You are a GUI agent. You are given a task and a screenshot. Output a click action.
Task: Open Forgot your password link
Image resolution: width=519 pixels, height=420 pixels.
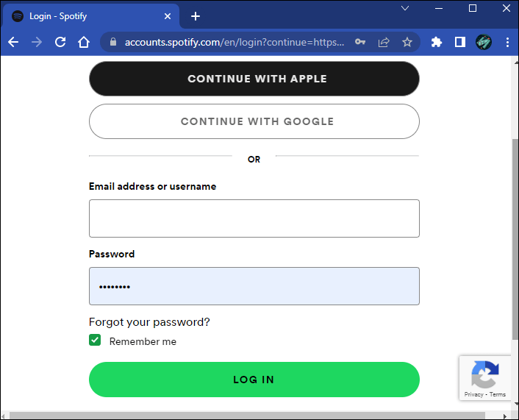point(149,322)
